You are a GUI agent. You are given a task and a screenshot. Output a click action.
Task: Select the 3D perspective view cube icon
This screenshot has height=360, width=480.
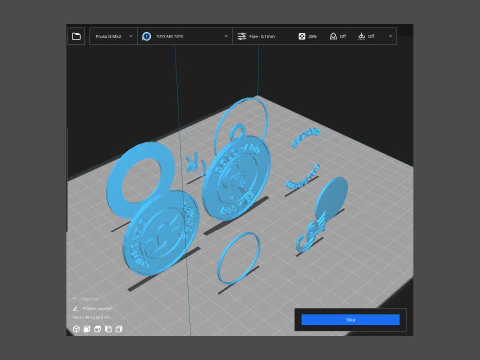tap(76, 329)
